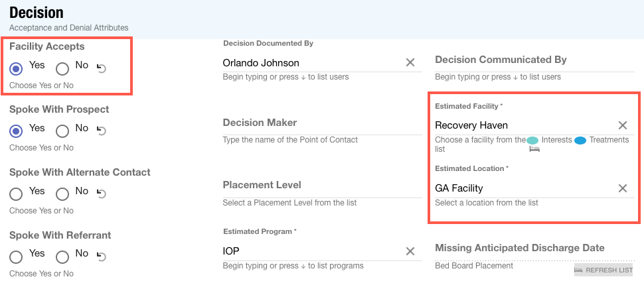
Task: Reset the Spoke With Prospect selection
Action: coord(101,131)
